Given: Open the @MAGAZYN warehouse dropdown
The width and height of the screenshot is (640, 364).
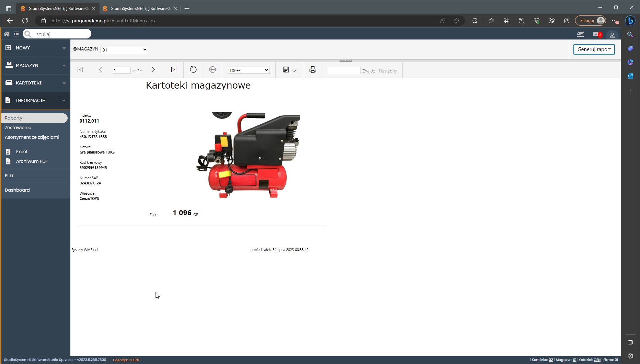Looking at the screenshot, I should [x=124, y=50].
